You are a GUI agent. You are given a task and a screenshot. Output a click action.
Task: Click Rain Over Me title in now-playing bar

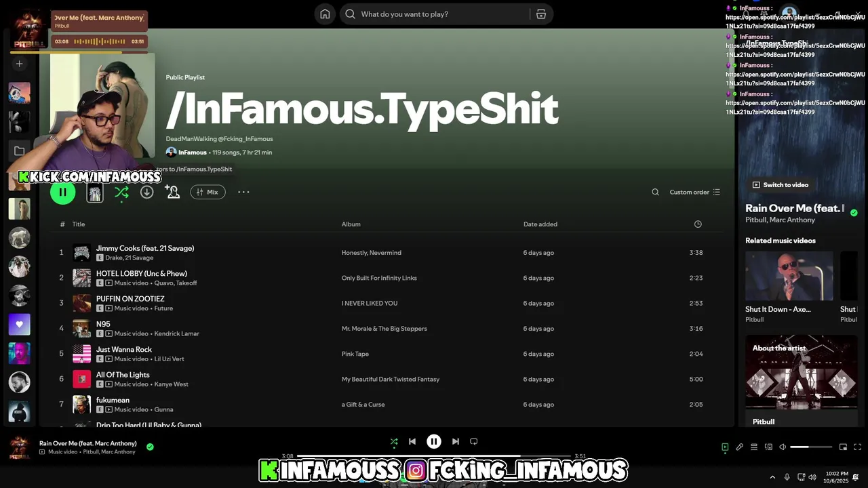(87, 443)
